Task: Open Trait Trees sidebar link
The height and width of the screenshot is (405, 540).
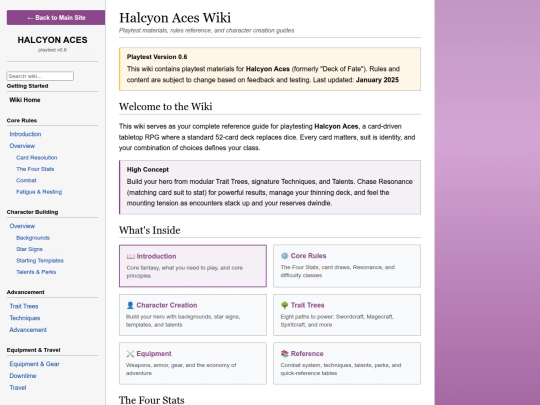Action: point(24,306)
